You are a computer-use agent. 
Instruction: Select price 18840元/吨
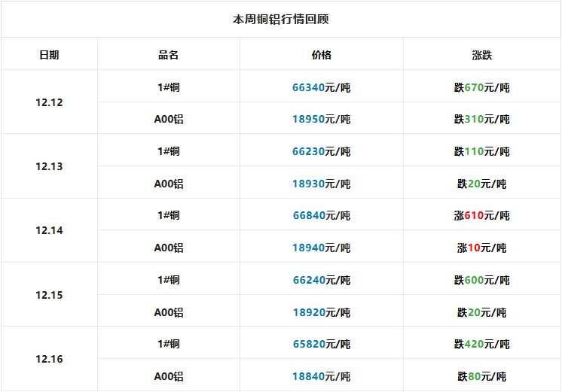pos(322,377)
